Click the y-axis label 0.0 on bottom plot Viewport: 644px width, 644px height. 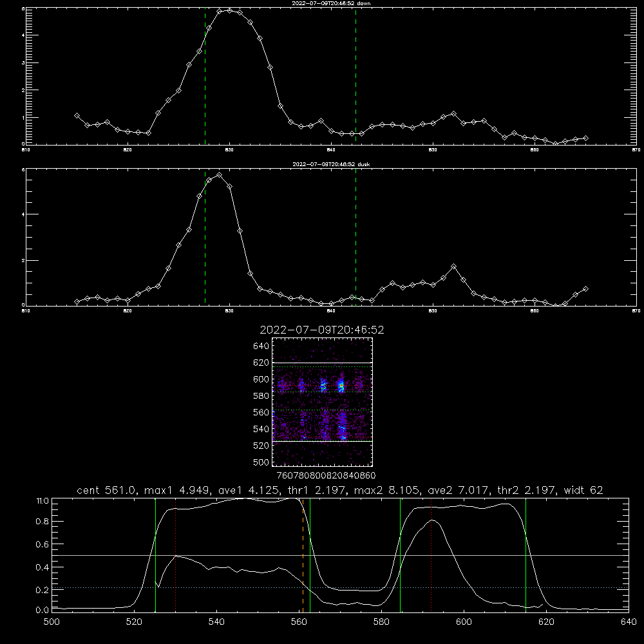(x=43, y=611)
